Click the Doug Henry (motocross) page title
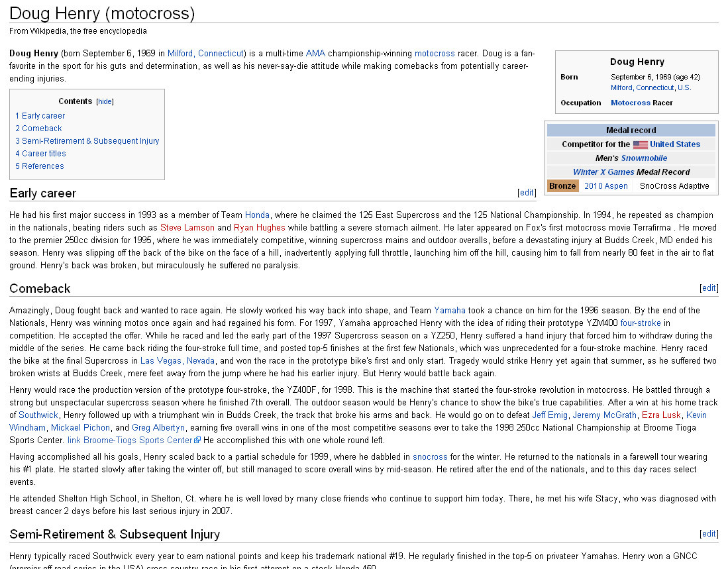The height and width of the screenshot is (569, 728). [102, 13]
